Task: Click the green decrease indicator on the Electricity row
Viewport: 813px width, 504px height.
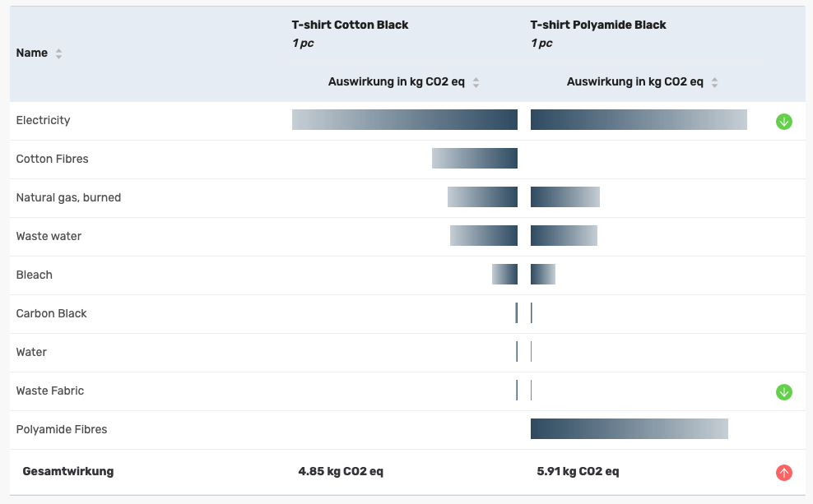Action: coord(784,120)
